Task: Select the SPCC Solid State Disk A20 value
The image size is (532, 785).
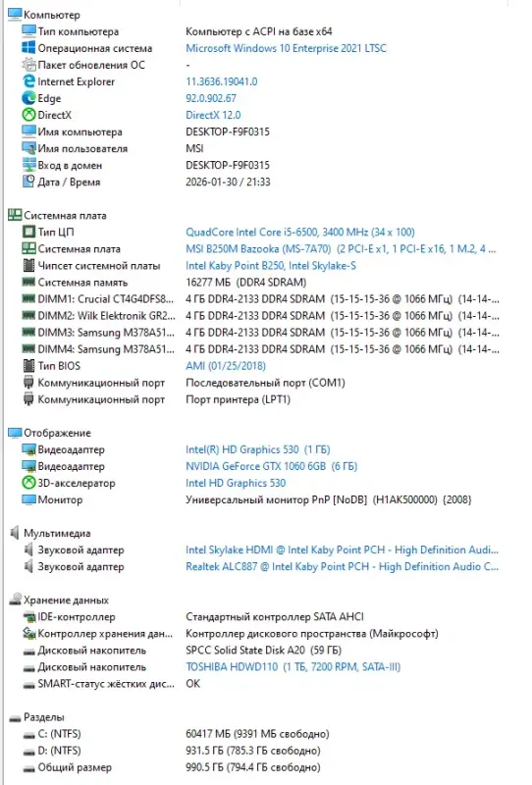Action: click(x=263, y=650)
